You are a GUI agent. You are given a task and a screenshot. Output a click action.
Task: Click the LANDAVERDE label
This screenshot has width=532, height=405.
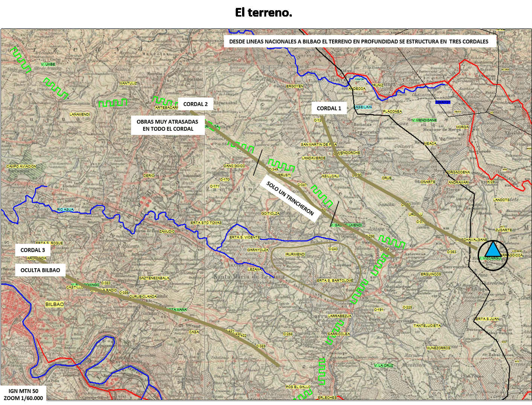click(314, 158)
